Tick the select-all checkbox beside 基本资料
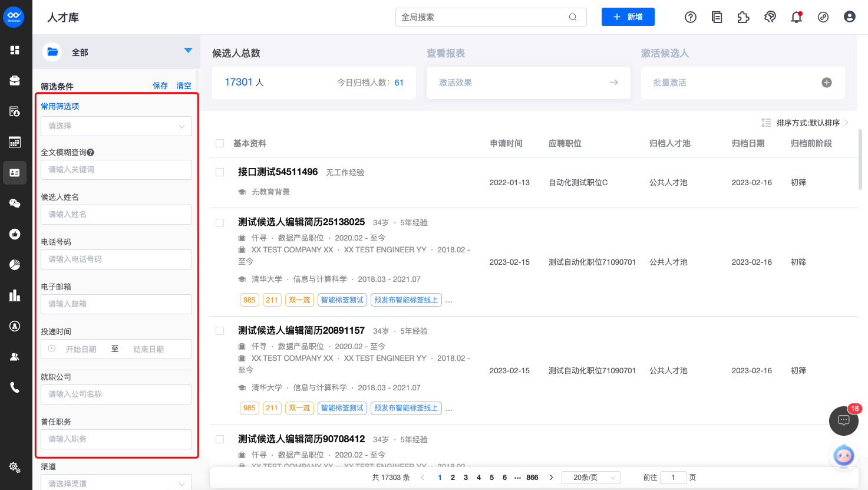This screenshot has height=490, width=868. pos(220,143)
